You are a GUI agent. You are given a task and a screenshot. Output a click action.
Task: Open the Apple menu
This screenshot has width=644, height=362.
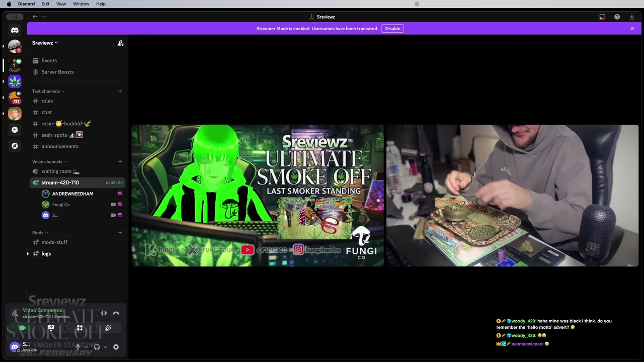[x=9, y=4]
